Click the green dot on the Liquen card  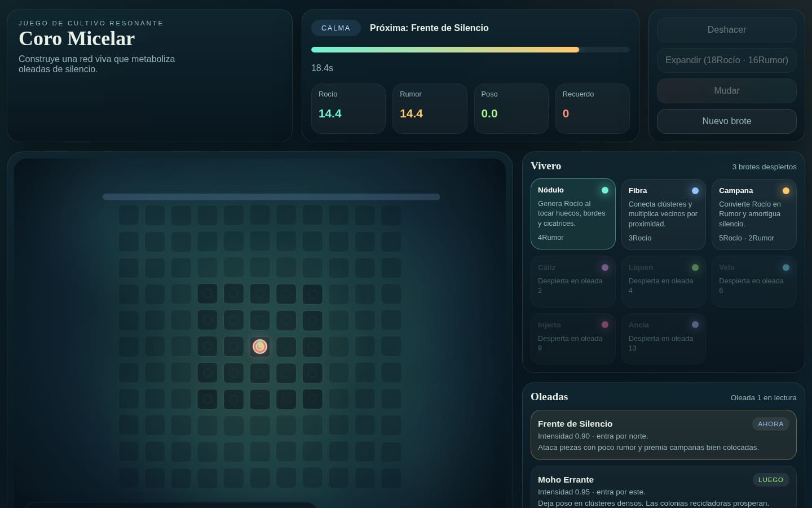pos(695,268)
